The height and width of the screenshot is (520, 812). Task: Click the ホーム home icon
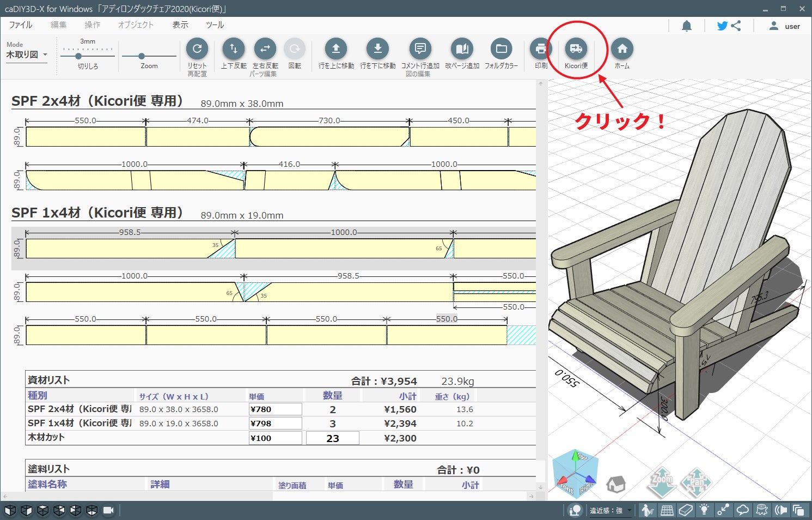click(x=622, y=49)
